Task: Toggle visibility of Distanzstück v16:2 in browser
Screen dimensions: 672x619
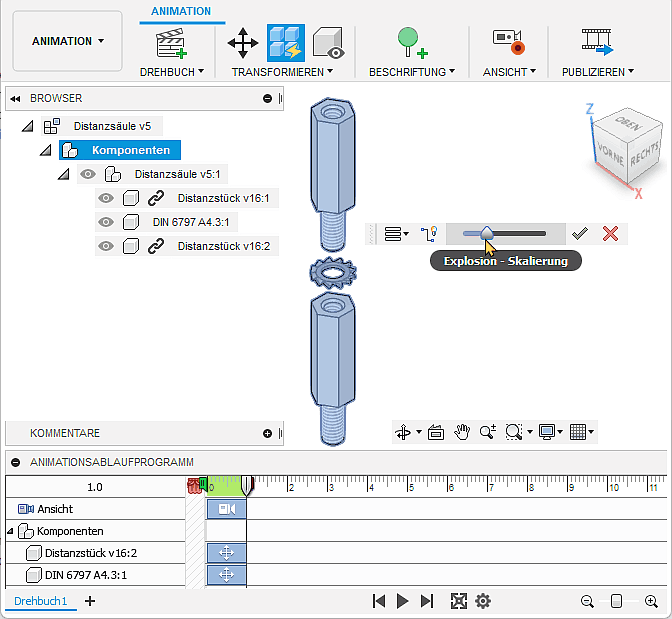Action: [x=106, y=246]
